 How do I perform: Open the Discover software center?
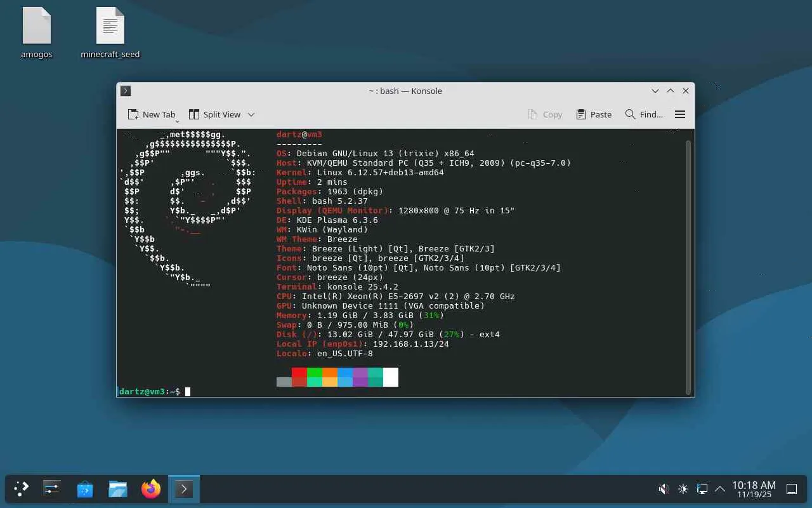point(85,489)
